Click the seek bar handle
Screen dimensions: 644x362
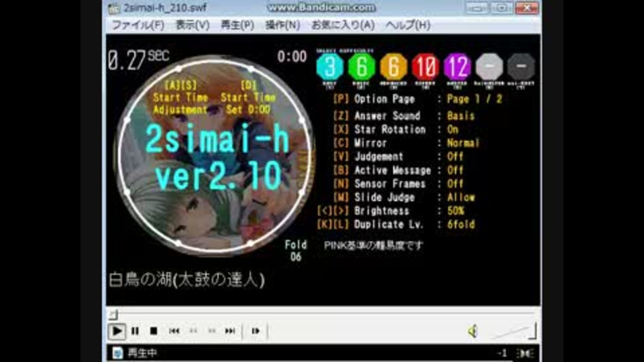pos(113,315)
